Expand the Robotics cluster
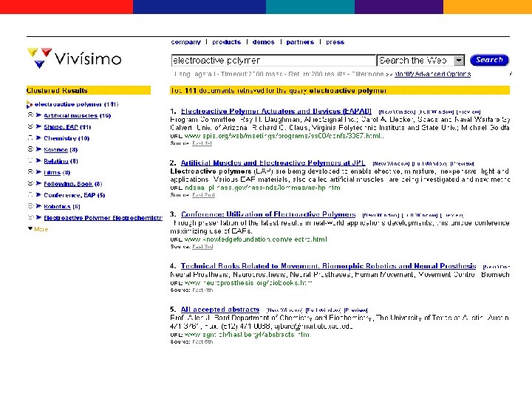The height and width of the screenshot is (399, 532). 30,206
